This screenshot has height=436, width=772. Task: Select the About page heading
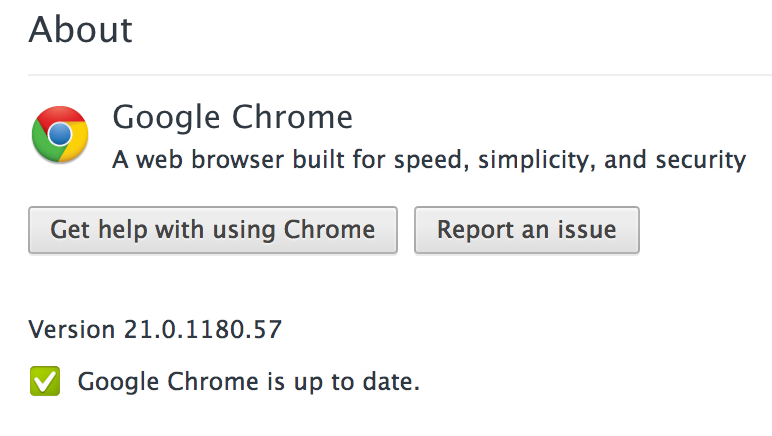coord(80,30)
